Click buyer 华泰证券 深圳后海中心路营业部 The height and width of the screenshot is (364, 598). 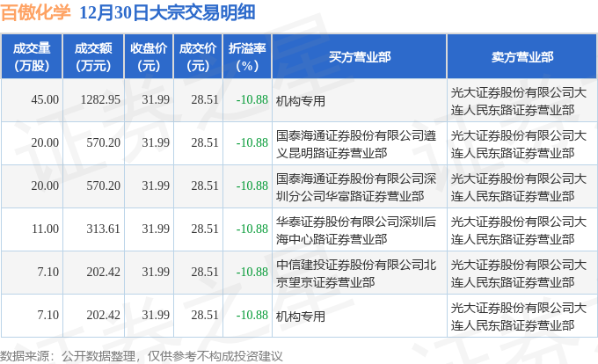pos(356,230)
